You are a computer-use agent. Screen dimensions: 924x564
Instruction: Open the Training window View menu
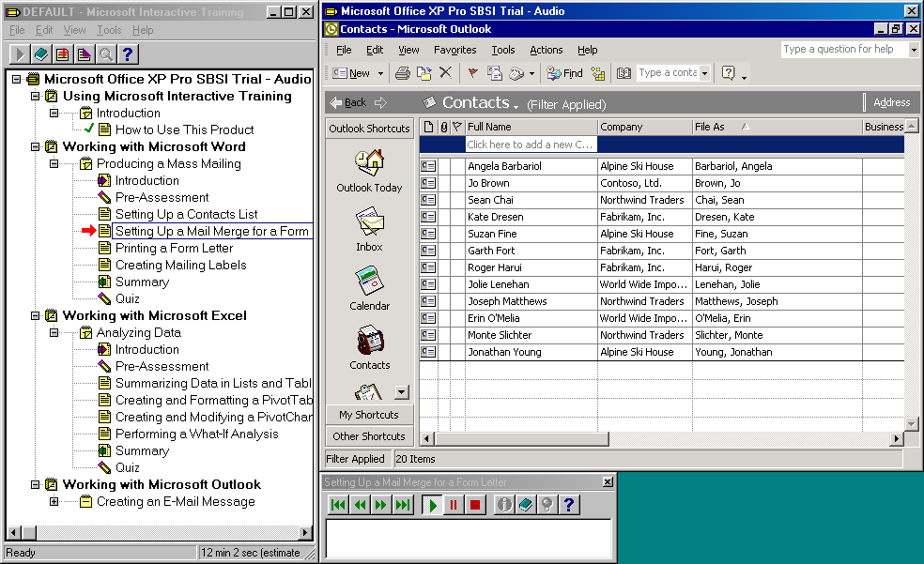[74, 30]
